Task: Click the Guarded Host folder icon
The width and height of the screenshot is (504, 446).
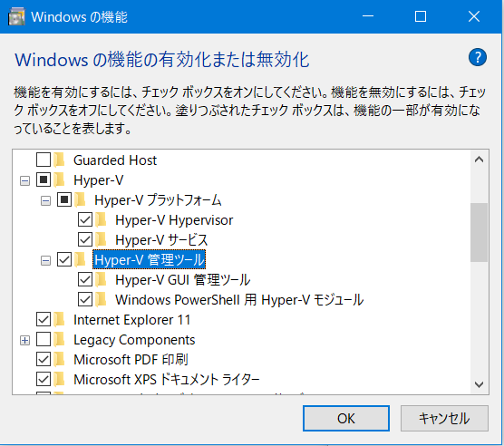Action: point(60,160)
